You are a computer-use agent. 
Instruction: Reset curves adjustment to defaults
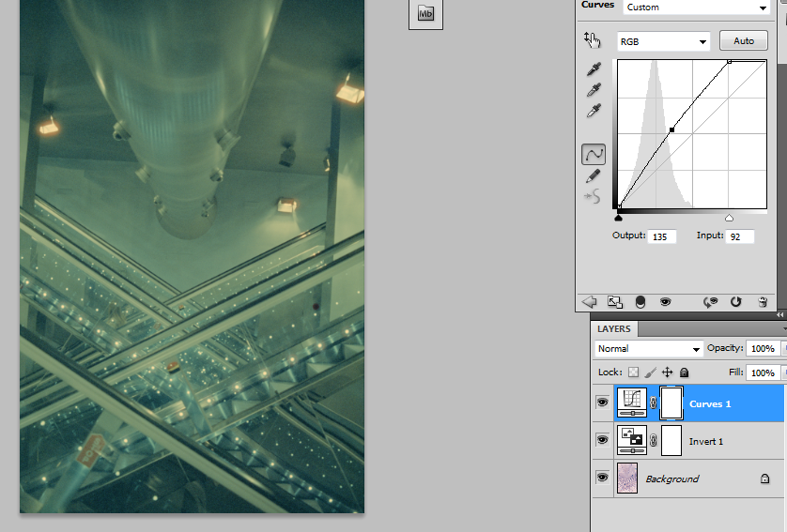[735, 302]
